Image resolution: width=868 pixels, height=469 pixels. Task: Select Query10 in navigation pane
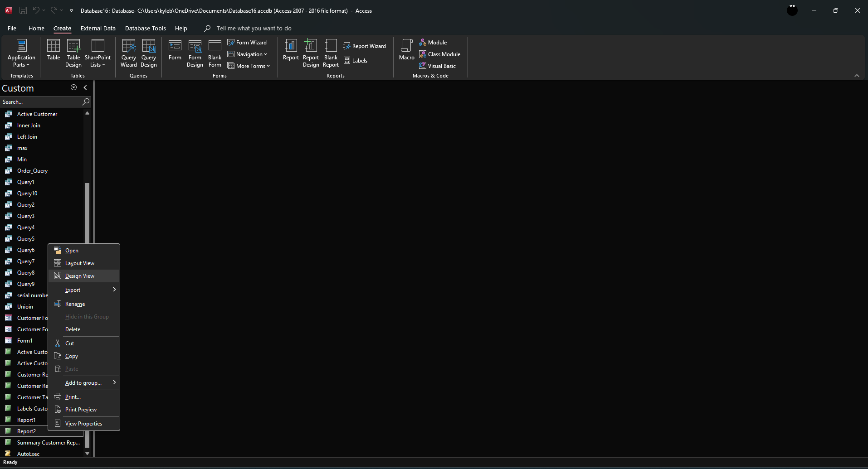click(x=42, y=193)
